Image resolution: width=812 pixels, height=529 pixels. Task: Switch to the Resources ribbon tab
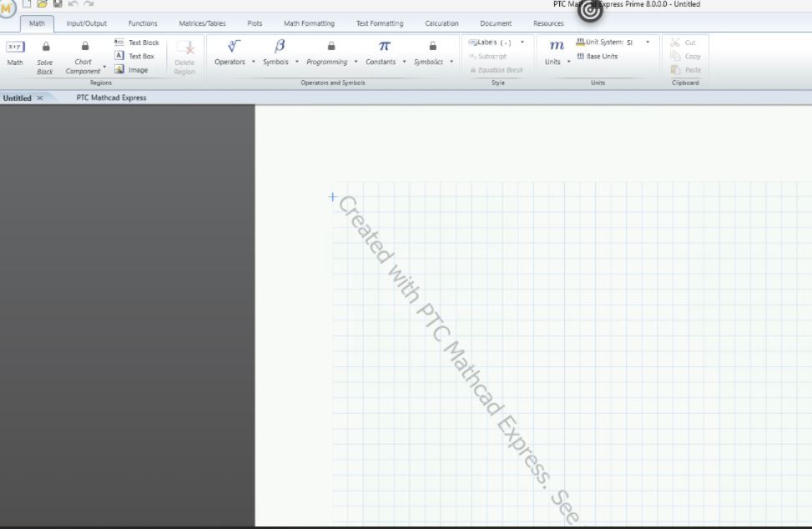click(548, 23)
